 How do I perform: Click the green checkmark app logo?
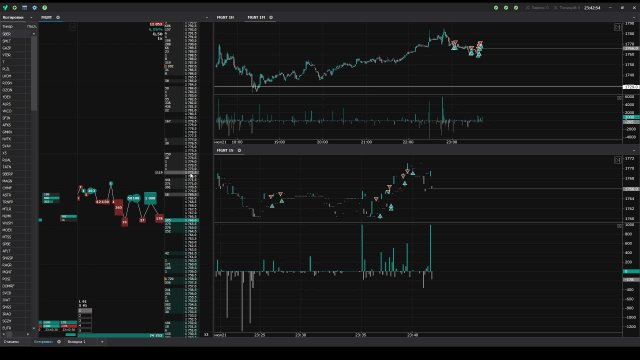pos(5,7)
